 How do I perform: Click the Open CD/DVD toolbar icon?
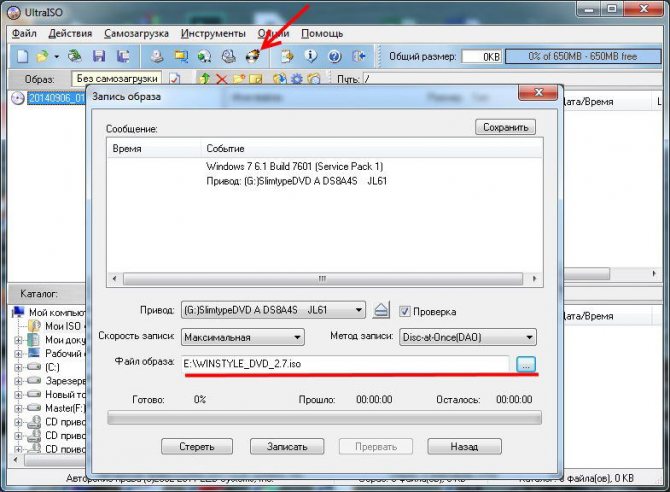click(x=75, y=56)
